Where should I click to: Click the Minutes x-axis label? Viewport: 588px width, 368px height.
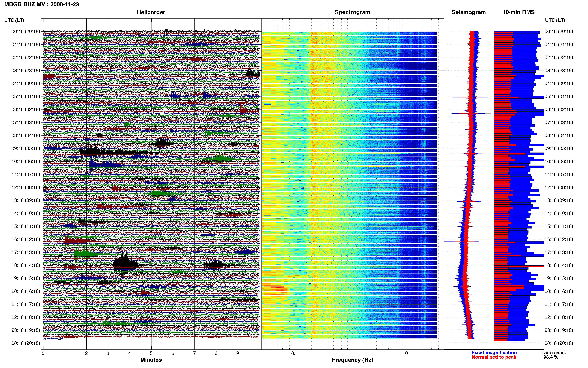151,360
